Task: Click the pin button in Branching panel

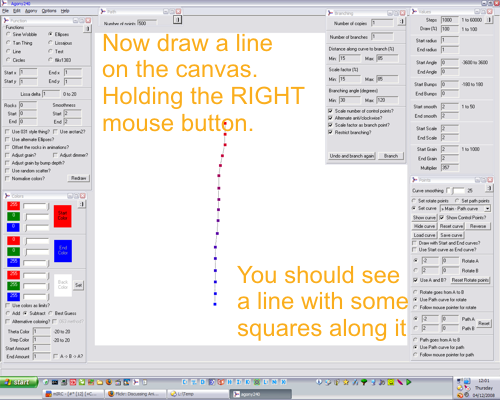Action: [402, 22]
